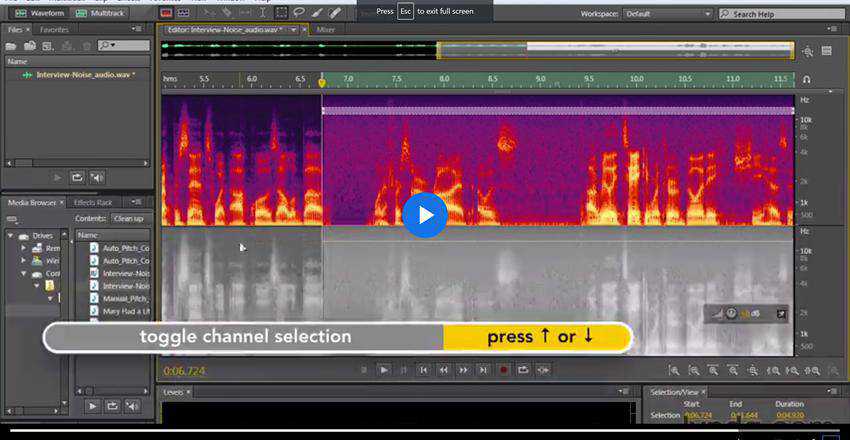The image size is (850, 440).
Task: Switch to the Mixer tab
Action: click(x=326, y=30)
